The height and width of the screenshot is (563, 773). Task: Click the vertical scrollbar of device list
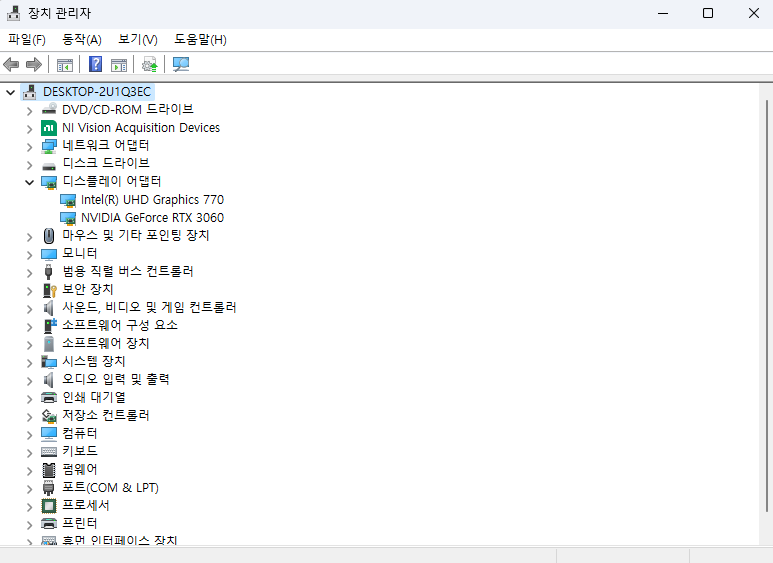tap(767, 306)
